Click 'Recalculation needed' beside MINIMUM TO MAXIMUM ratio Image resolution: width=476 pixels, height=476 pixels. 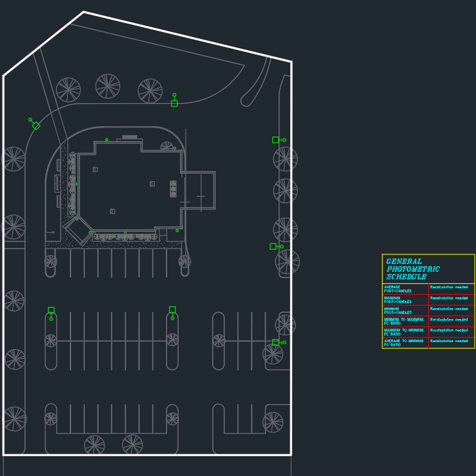click(x=448, y=319)
